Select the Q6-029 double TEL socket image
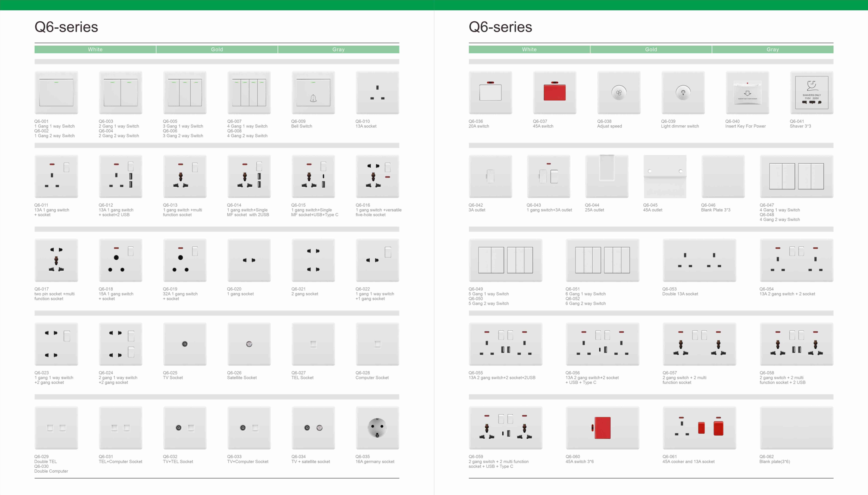The width and height of the screenshot is (868, 495). tap(56, 428)
